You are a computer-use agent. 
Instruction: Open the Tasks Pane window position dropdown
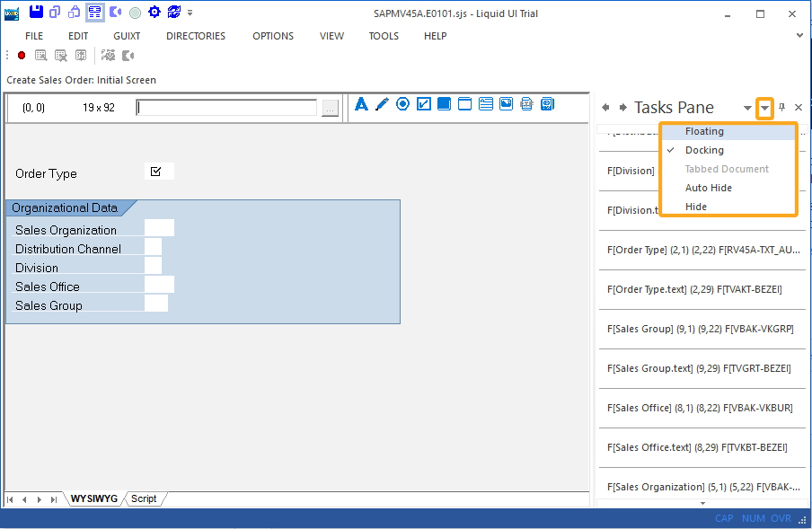click(x=764, y=108)
